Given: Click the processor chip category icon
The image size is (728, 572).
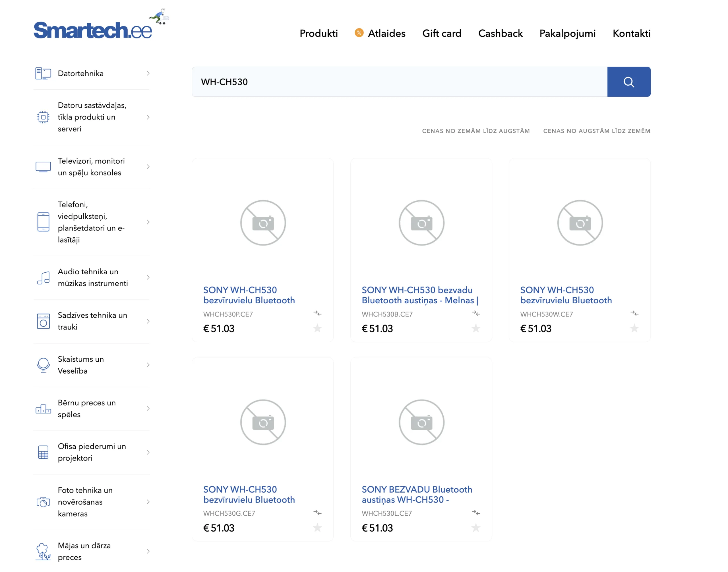Looking at the screenshot, I should (x=43, y=117).
